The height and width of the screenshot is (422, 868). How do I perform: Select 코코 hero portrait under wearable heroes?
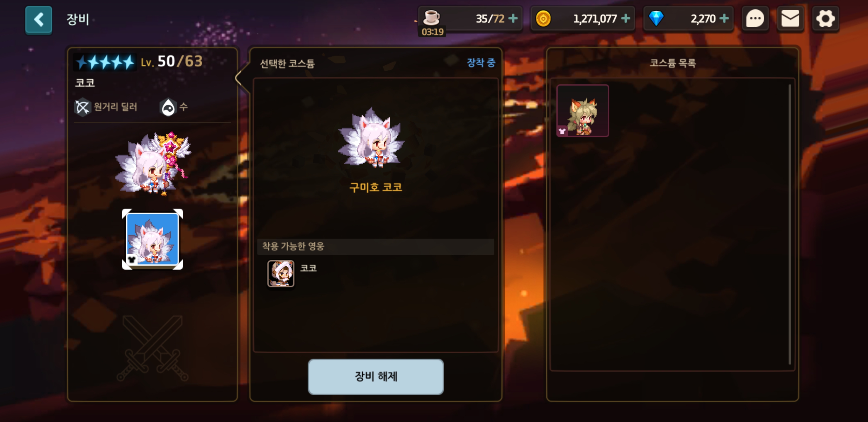(x=281, y=273)
